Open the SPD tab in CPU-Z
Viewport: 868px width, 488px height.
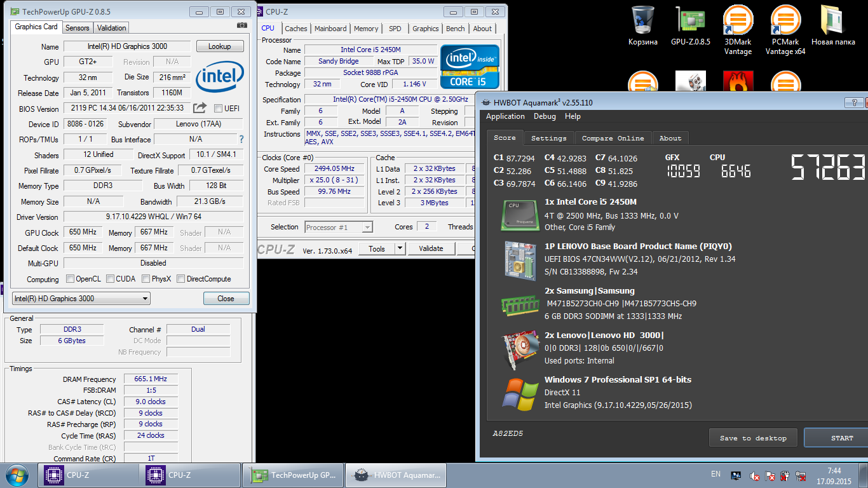395,28
